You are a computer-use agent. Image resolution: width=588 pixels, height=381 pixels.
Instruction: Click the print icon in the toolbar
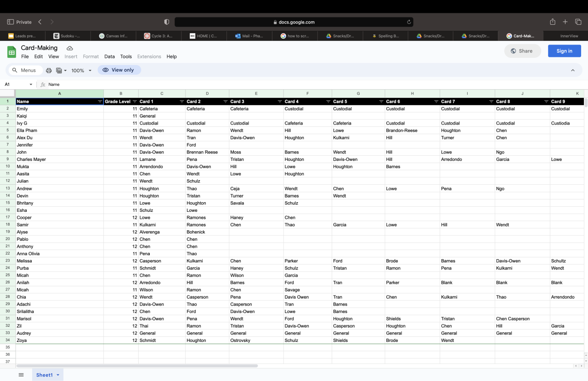point(49,70)
